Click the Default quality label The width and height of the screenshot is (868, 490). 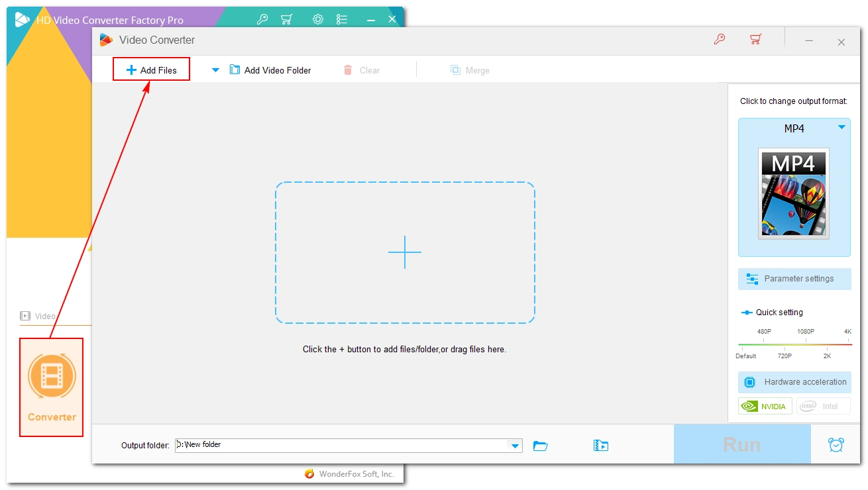pyautogui.click(x=745, y=356)
